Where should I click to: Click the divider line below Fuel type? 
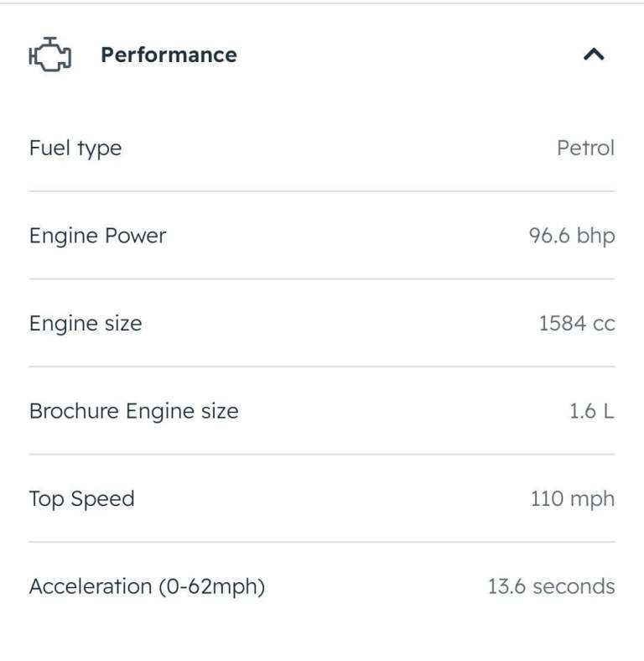[322, 191]
